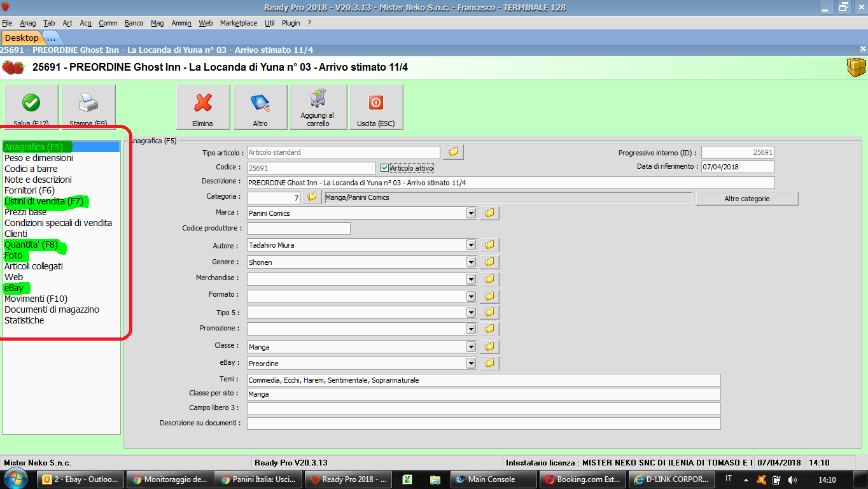Click into the Descrizione text field
The width and height of the screenshot is (868, 489).
click(x=511, y=183)
